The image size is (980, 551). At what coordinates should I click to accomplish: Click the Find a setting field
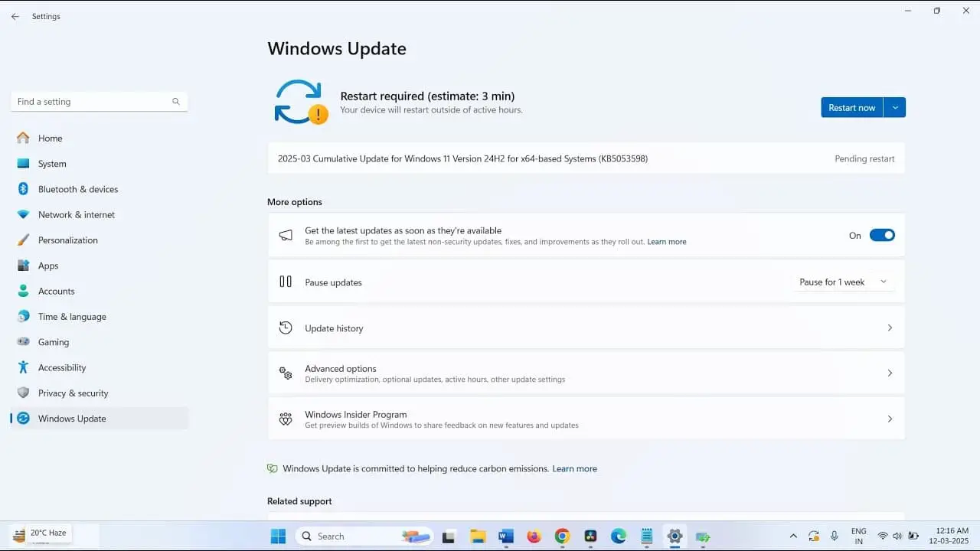click(99, 102)
